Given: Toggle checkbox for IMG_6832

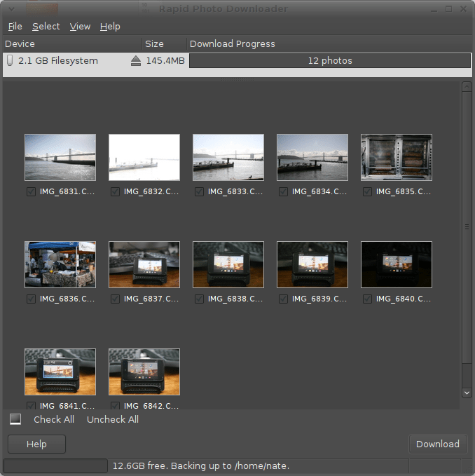Looking at the screenshot, I should click(x=115, y=191).
